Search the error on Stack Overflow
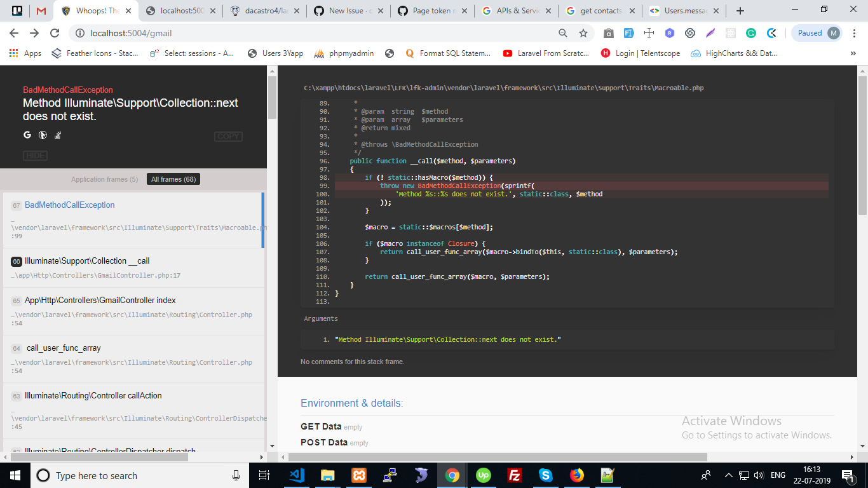Viewport: 868px width, 488px height. coord(57,135)
